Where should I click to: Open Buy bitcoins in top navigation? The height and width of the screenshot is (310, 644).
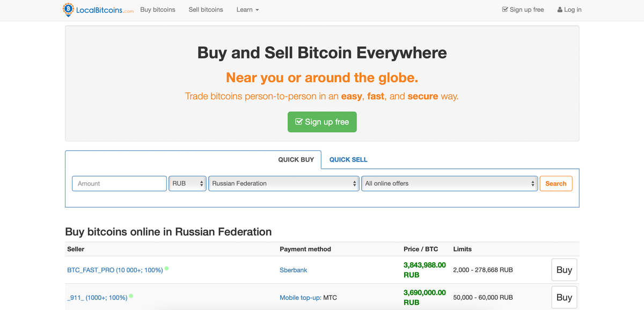tap(158, 10)
